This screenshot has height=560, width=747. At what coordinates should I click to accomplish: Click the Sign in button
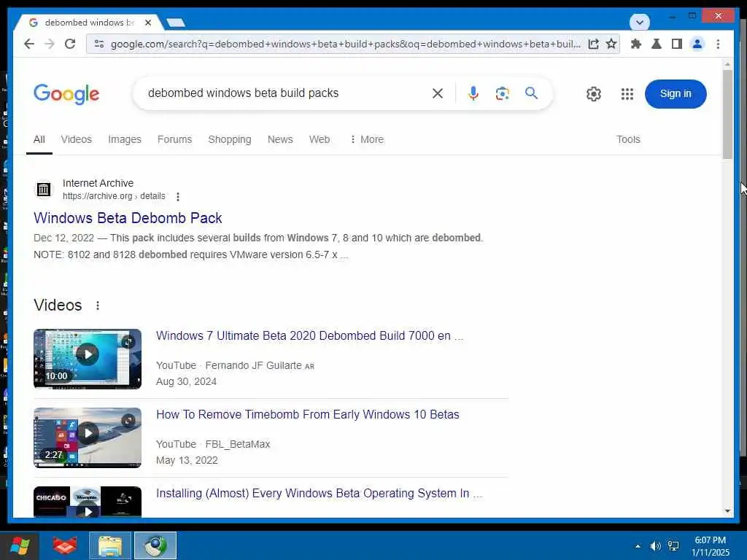(675, 94)
